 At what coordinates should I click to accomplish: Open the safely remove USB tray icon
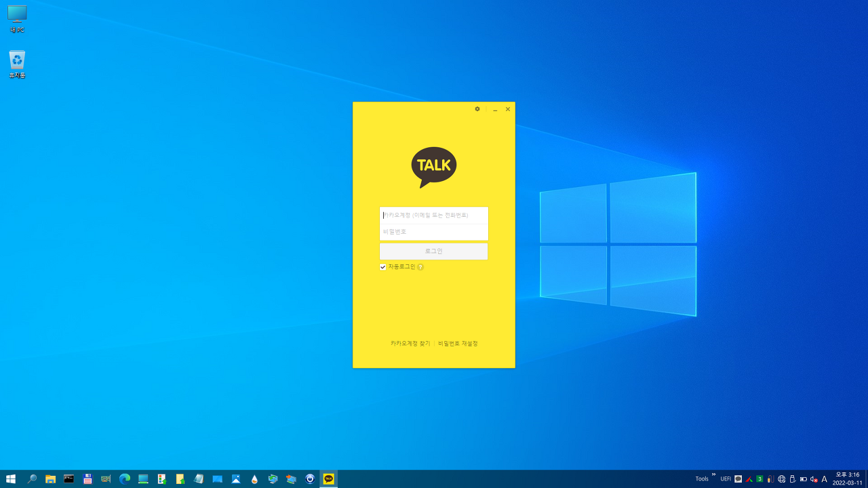793,479
